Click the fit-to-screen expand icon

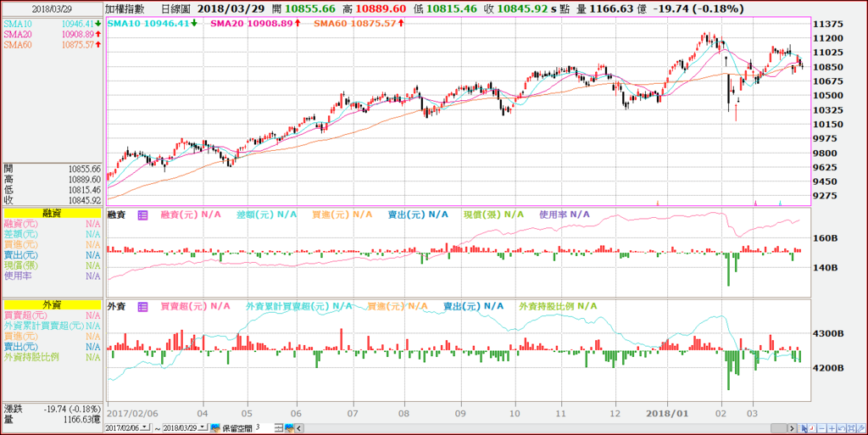point(851,428)
